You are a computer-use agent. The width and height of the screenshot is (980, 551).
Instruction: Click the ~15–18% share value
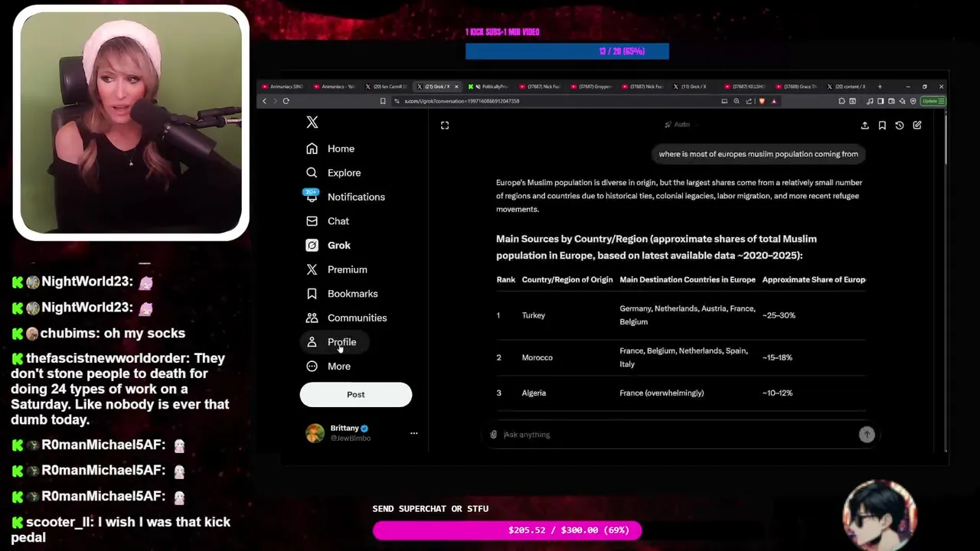(x=777, y=357)
